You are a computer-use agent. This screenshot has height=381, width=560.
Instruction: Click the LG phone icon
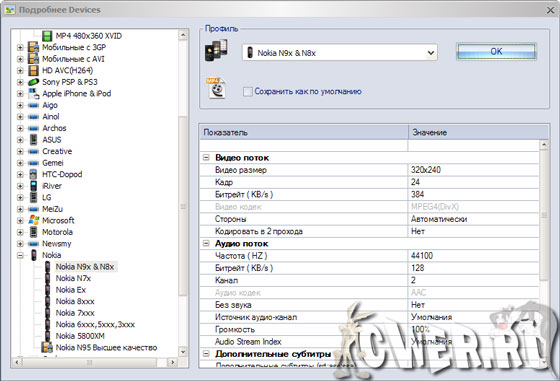[x=34, y=197]
